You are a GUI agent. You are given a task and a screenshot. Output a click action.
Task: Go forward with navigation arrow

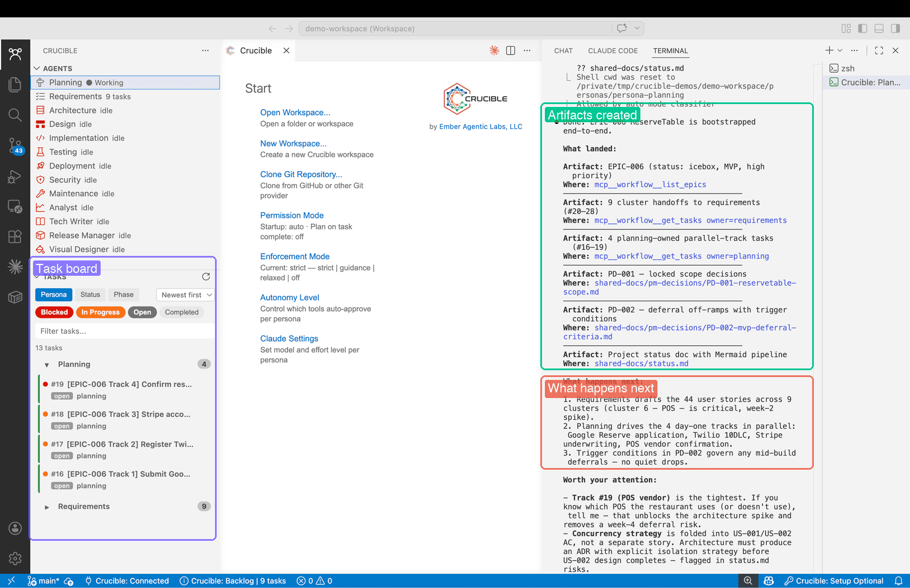click(289, 28)
